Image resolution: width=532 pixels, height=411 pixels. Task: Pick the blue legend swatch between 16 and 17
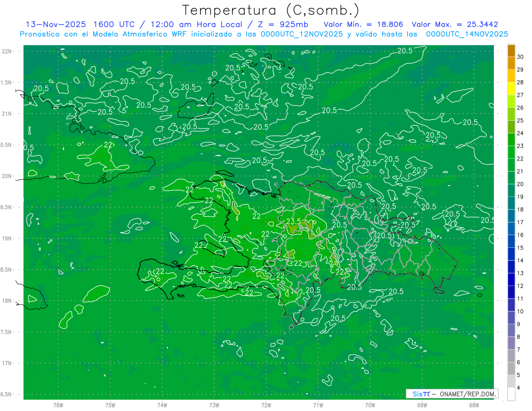click(x=511, y=229)
